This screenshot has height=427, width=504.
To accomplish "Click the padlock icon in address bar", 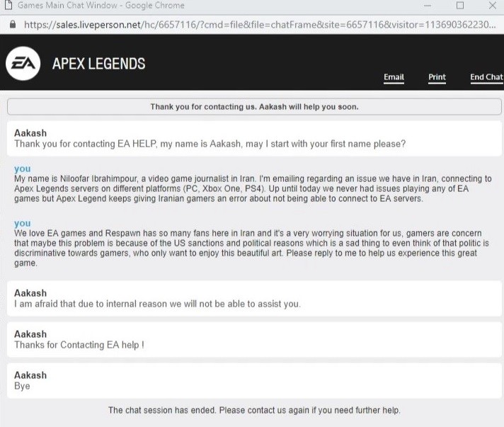I will pyautogui.click(x=13, y=25).
